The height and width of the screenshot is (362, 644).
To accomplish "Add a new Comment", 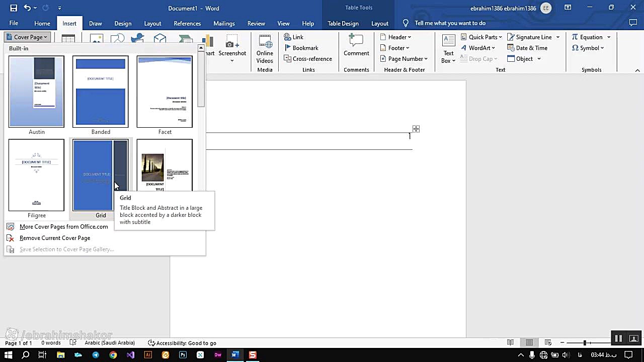I will click(x=356, y=45).
